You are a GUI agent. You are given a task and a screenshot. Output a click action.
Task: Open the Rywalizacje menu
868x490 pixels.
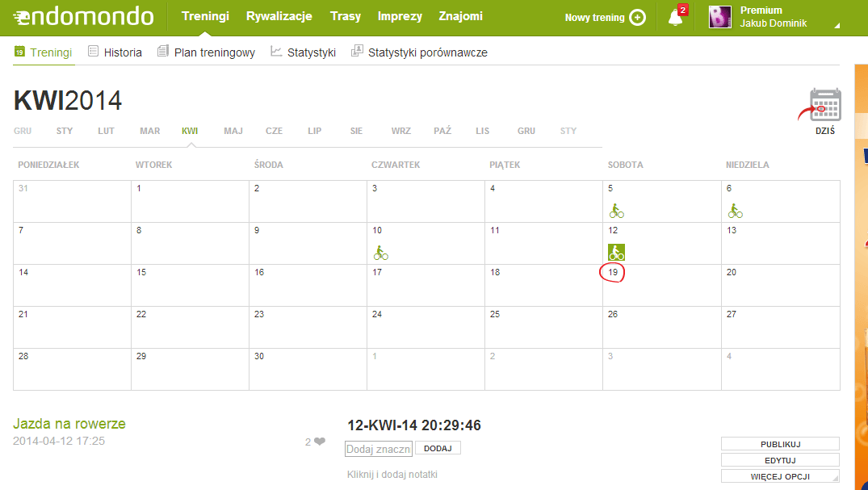[x=279, y=17]
